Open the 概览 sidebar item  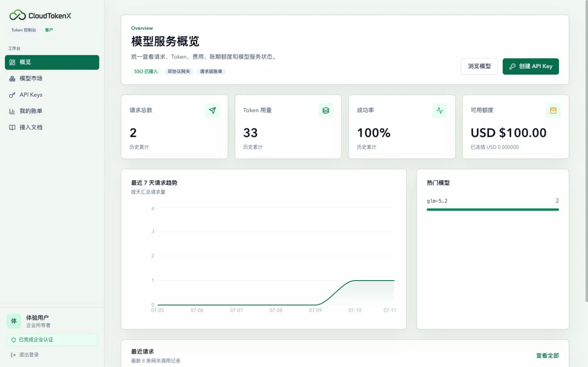52,62
